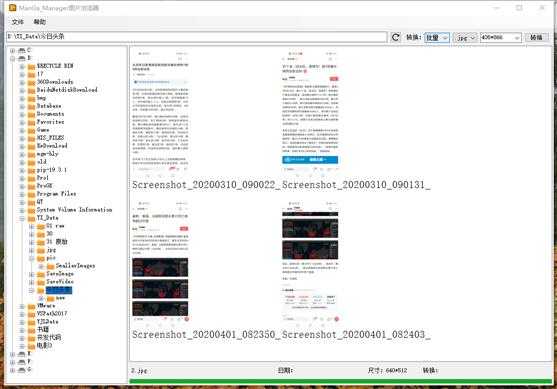Click the green progress bar at the bottom
Screen dimensions: 557x389
340,381
